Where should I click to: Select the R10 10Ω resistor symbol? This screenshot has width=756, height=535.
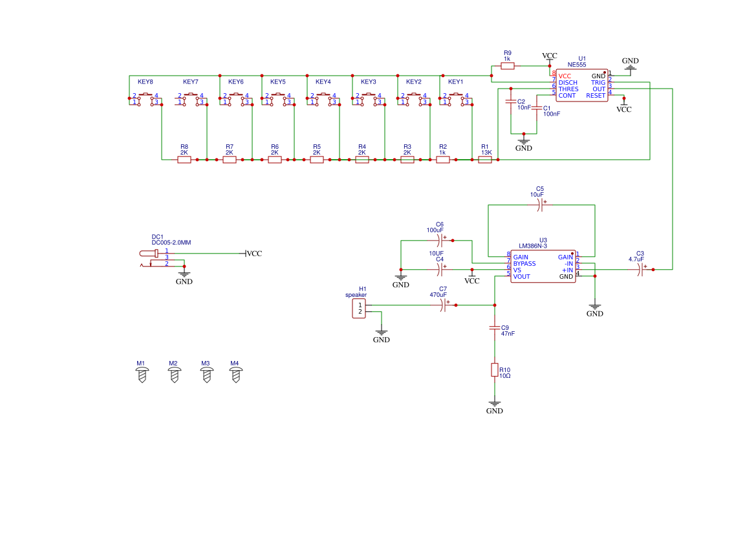494,370
